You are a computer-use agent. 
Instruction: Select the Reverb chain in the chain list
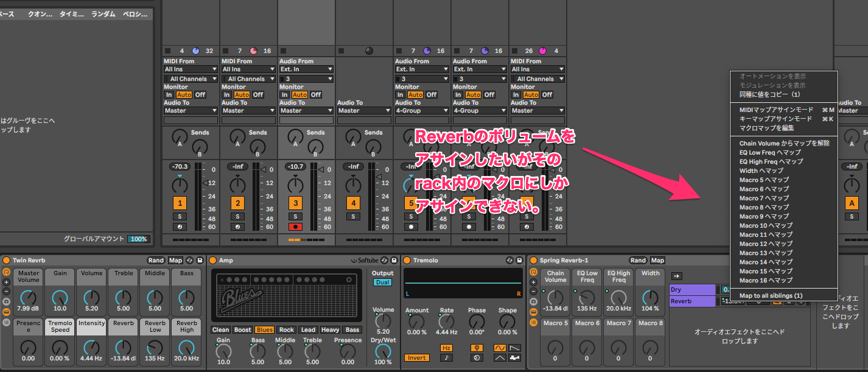point(692,301)
